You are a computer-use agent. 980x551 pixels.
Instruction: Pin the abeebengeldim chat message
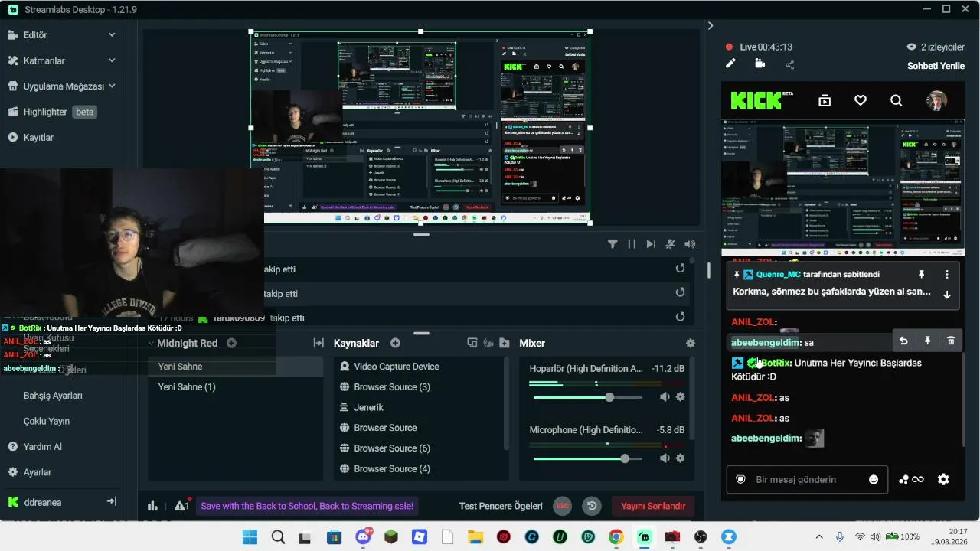pyautogui.click(x=927, y=341)
